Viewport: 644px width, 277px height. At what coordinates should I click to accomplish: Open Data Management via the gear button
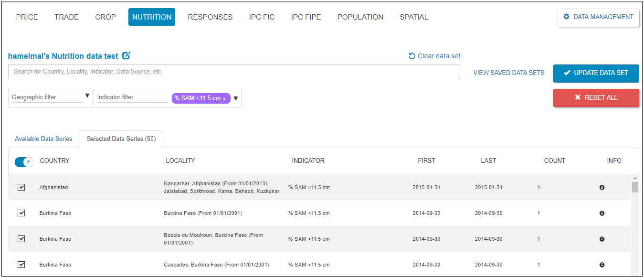click(598, 17)
